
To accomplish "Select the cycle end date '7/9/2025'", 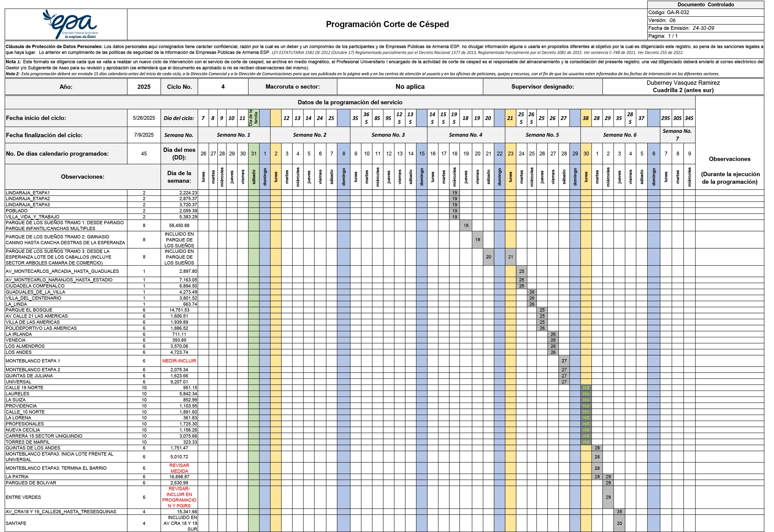I will tap(144, 135).
